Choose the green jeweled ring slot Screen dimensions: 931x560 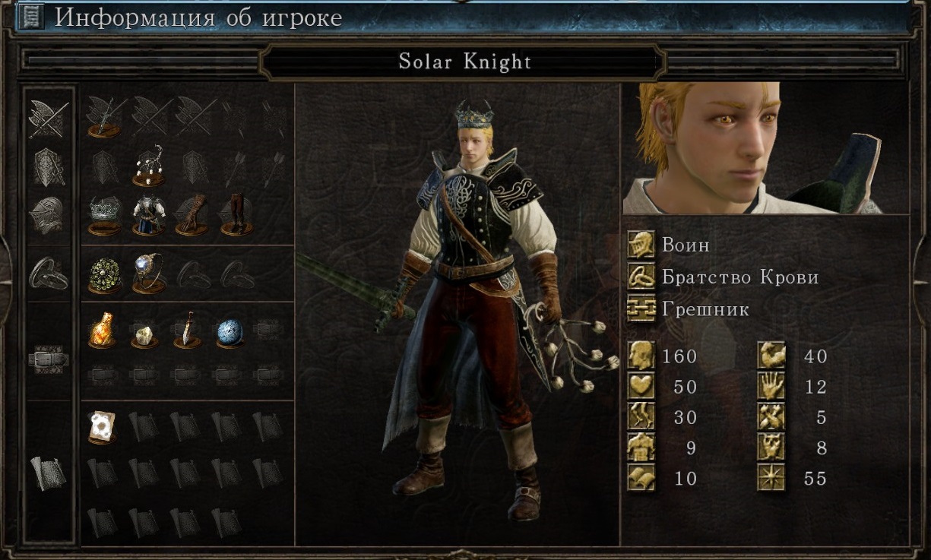[104, 274]
